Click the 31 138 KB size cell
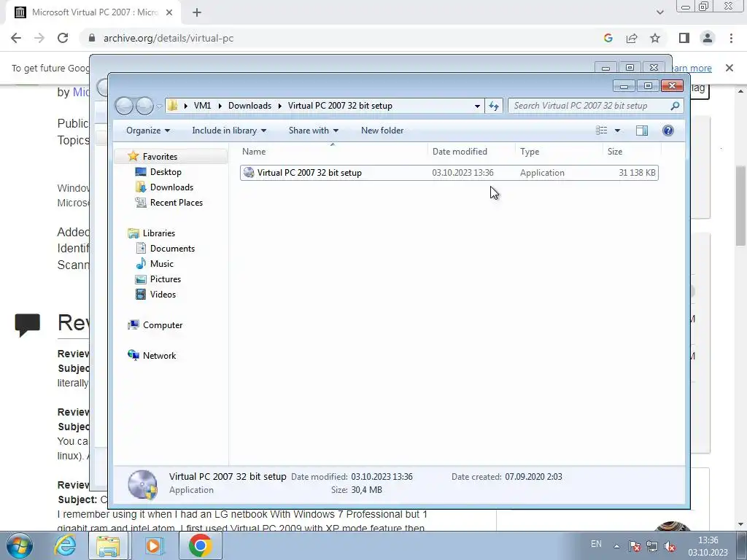 coord(637,173)
